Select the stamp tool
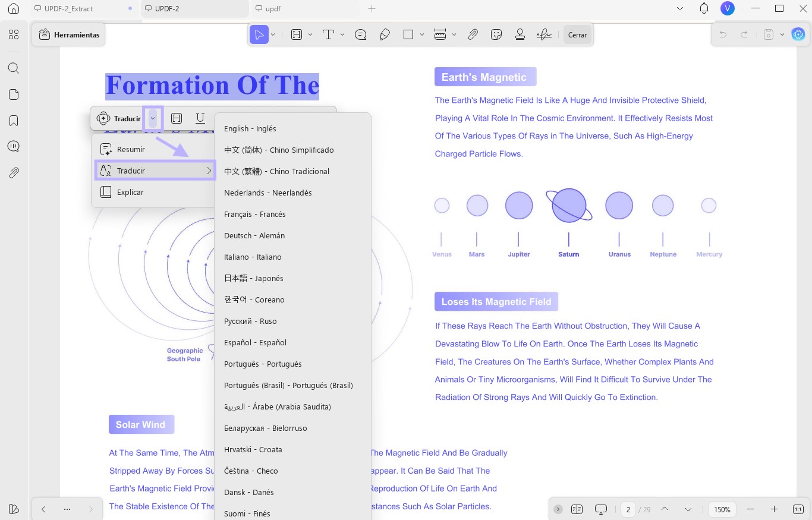812x520 pixels. [520, 34]
